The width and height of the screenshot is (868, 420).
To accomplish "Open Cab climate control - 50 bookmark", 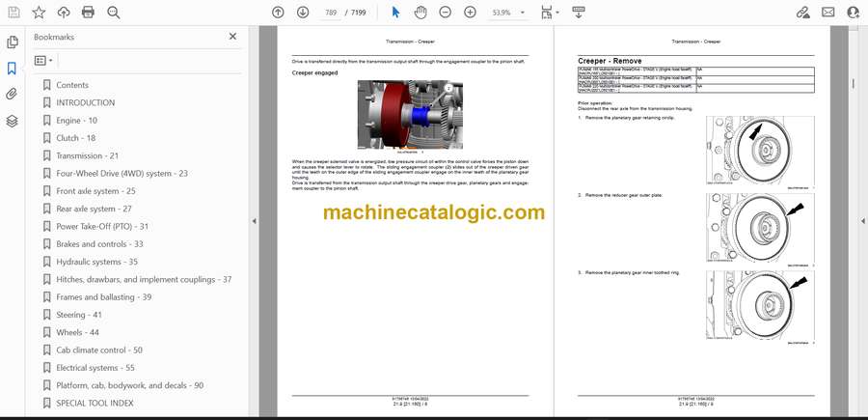I will [x=99, y=350].
